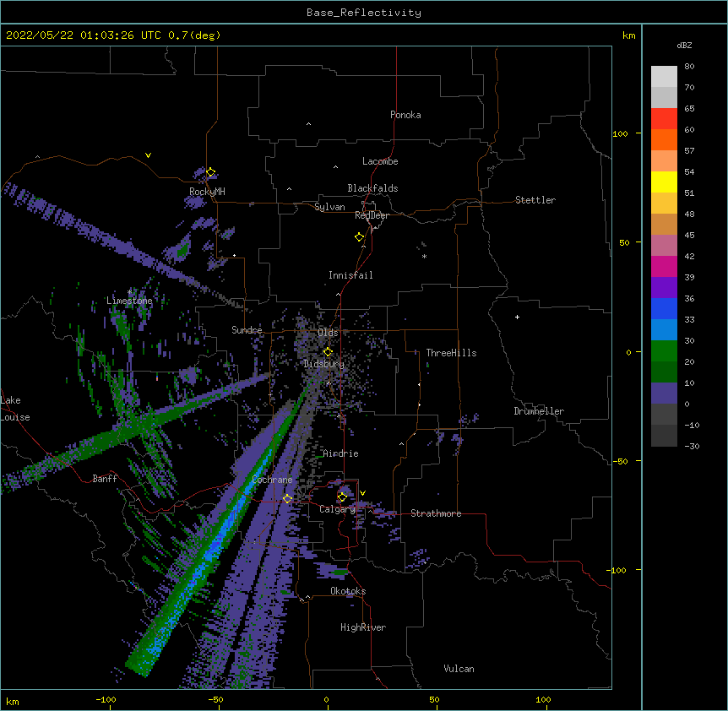The height and width of the screenshot is (711, 728).
Task: Click the Okotoks label
Action: click(x=348, y=591)
